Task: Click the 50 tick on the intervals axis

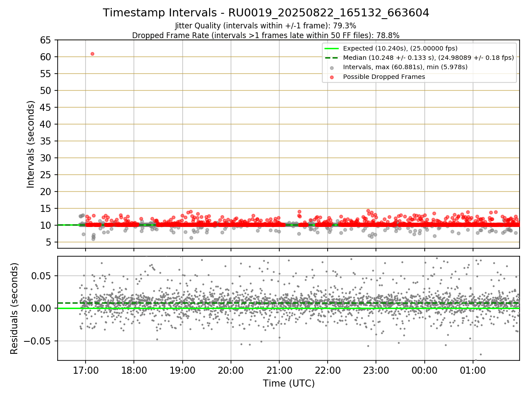Action: 47,90
